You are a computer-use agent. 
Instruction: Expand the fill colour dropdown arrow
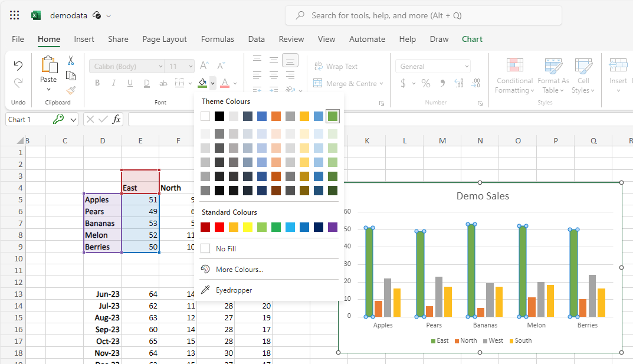(212, 84)
